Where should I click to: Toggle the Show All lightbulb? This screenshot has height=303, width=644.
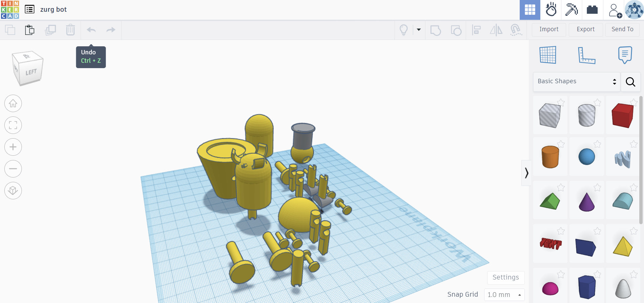[404, 30]
